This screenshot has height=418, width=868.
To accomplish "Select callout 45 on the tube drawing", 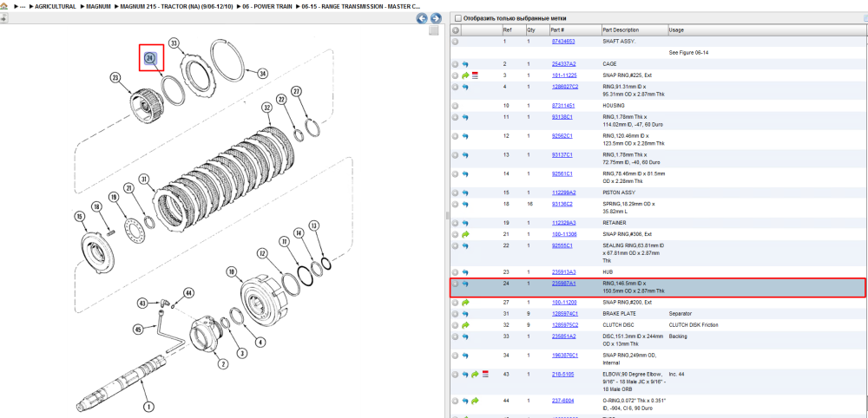I will pyautogui.click(x=139, y=330).
